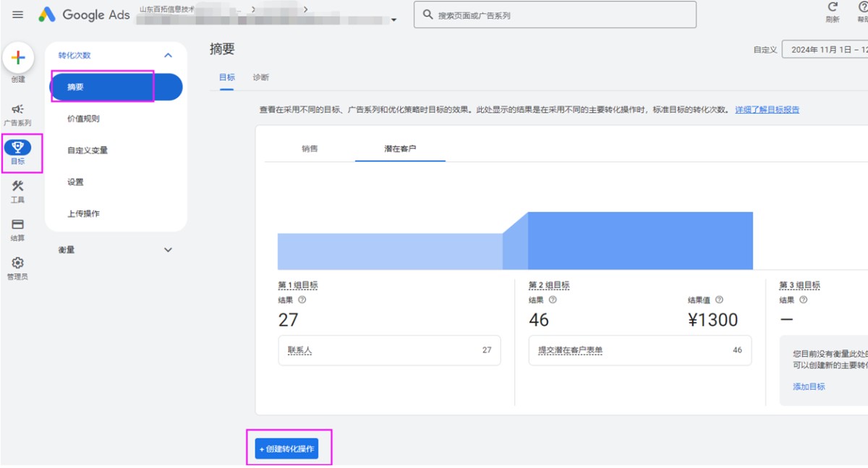Image resolution: width=868 pixels, height=468 pixels.
Task: Click the 第2组目标 heading
Action: [549, 285]
